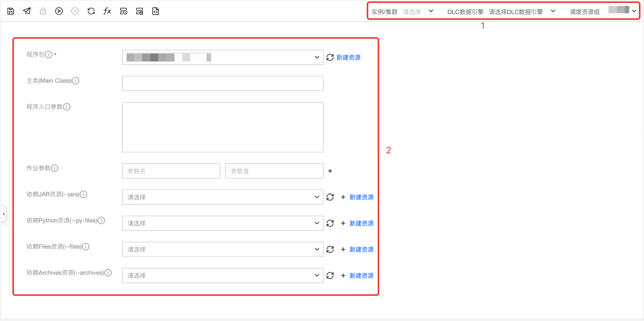Refresh the 依赖JAR资源 resource list
644x321 pixels.
[x=330, y=197]
